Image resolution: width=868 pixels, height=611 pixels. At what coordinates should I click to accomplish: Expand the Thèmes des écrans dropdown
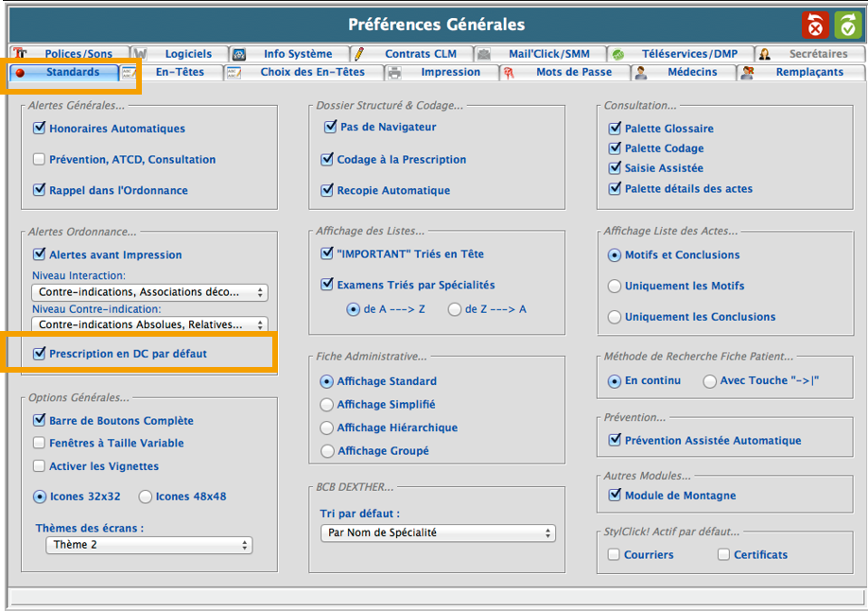(x=149, y=545)
